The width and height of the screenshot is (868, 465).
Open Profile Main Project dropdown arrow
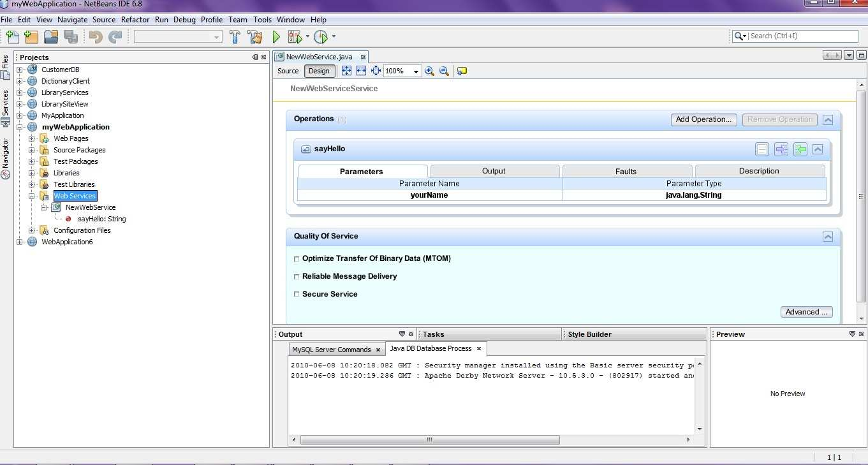(334, 37)
